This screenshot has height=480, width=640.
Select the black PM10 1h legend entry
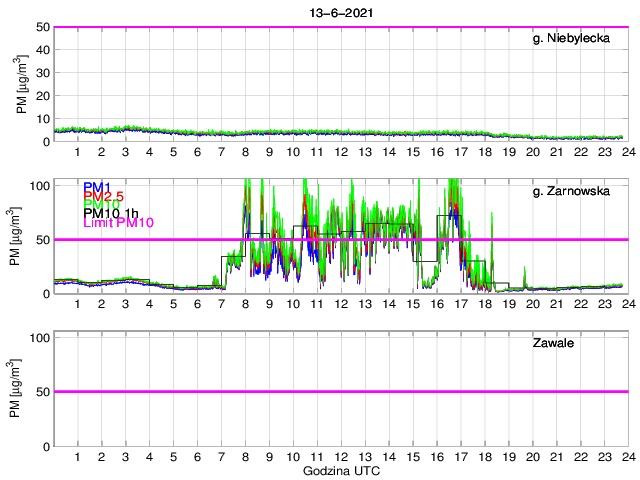[x=111, y=213]
